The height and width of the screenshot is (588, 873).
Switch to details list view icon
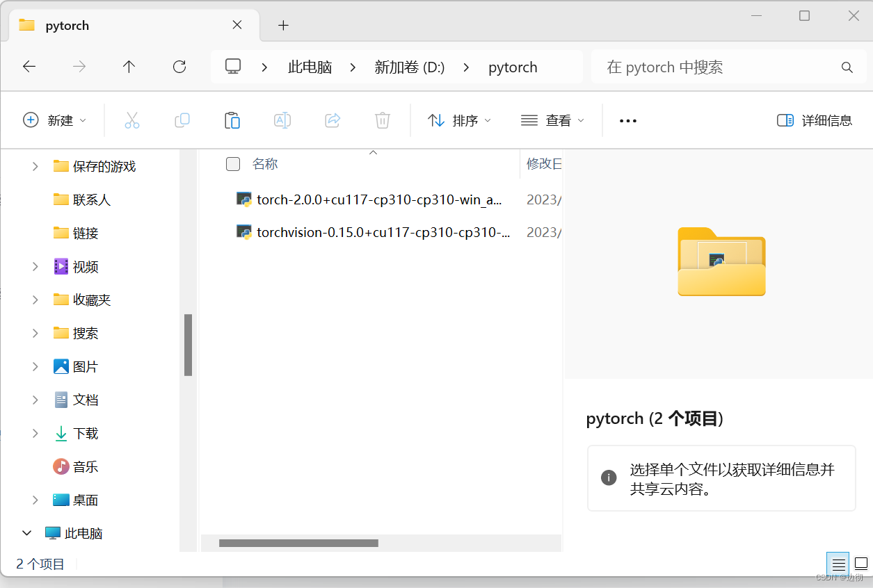pos(839,564)
